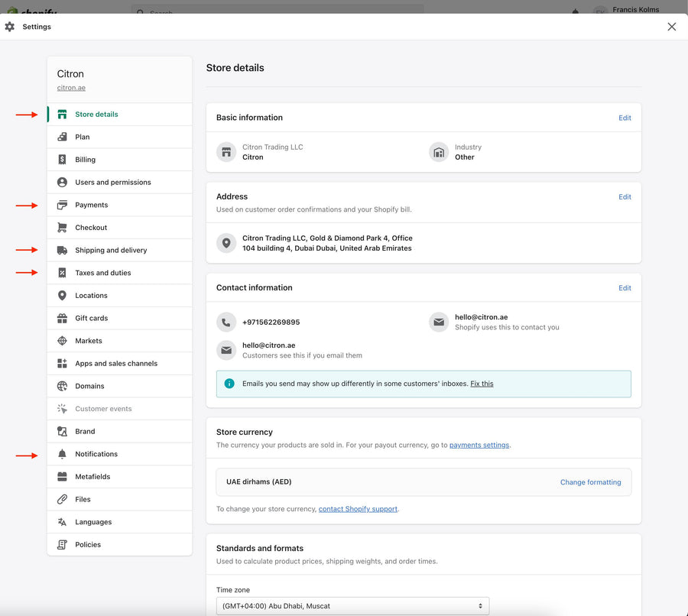Open Customer events settings
This screenshot has height=616, width=688.
coord(120,409)
